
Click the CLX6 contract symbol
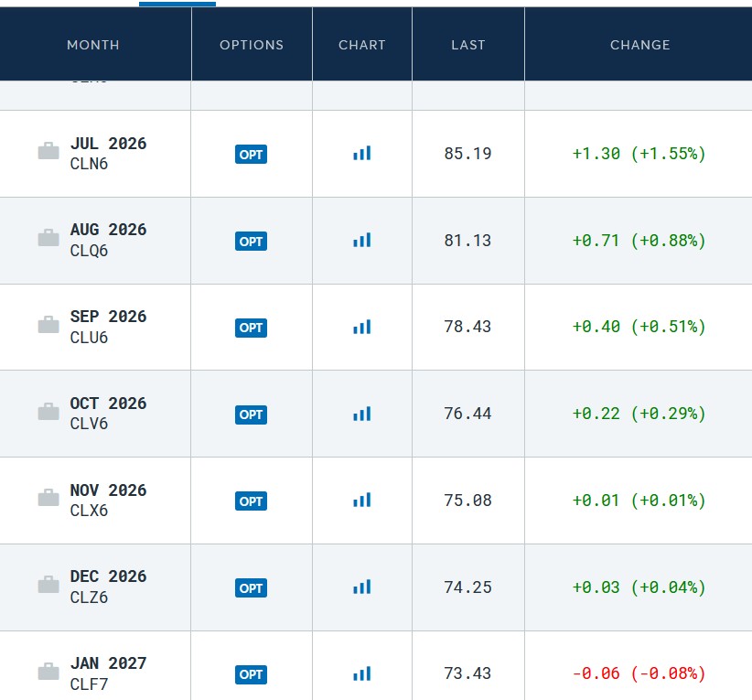pos(90,511)
